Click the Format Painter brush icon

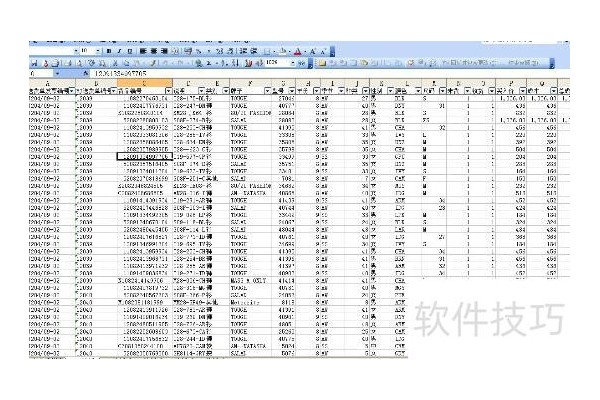153,63
